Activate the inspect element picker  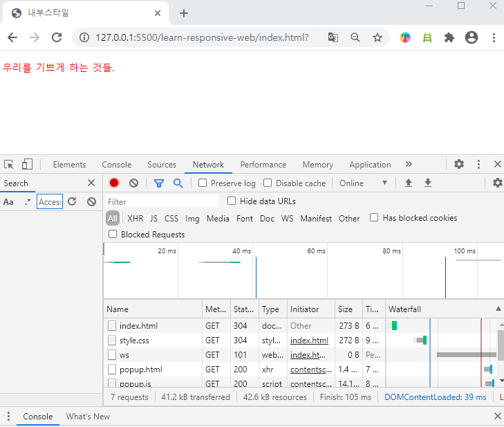pos(9,165)
